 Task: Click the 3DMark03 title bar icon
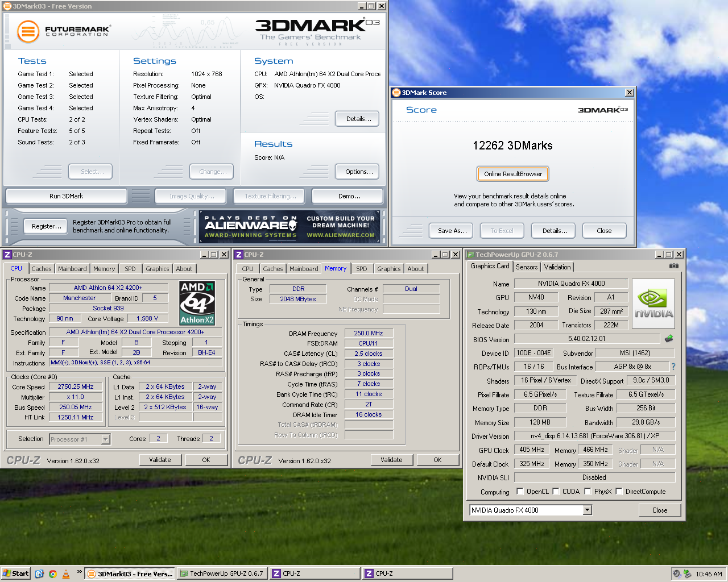coord(7,6)
